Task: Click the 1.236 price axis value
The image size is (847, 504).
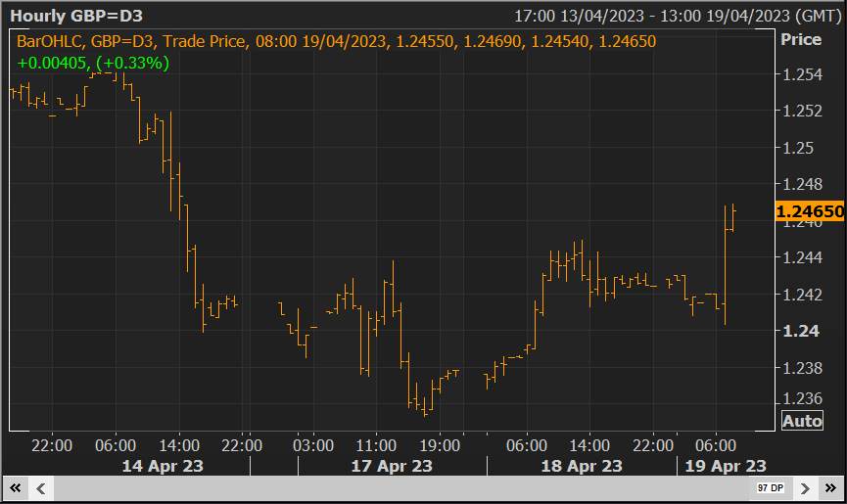Action: 803,398
